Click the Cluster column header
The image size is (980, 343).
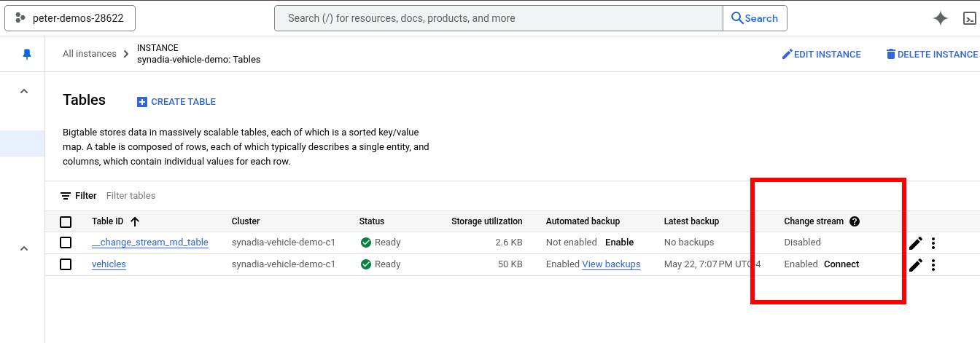click(246, 221)
